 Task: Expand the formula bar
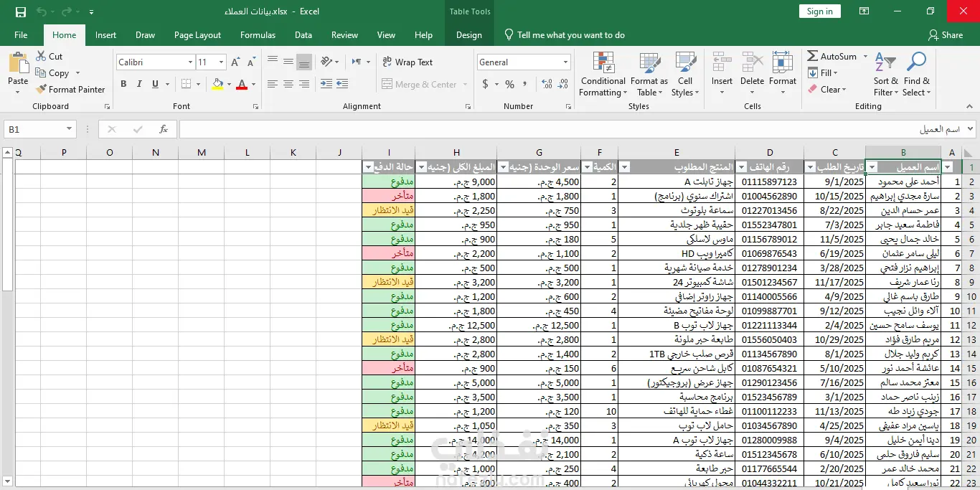tap(971, 129)
